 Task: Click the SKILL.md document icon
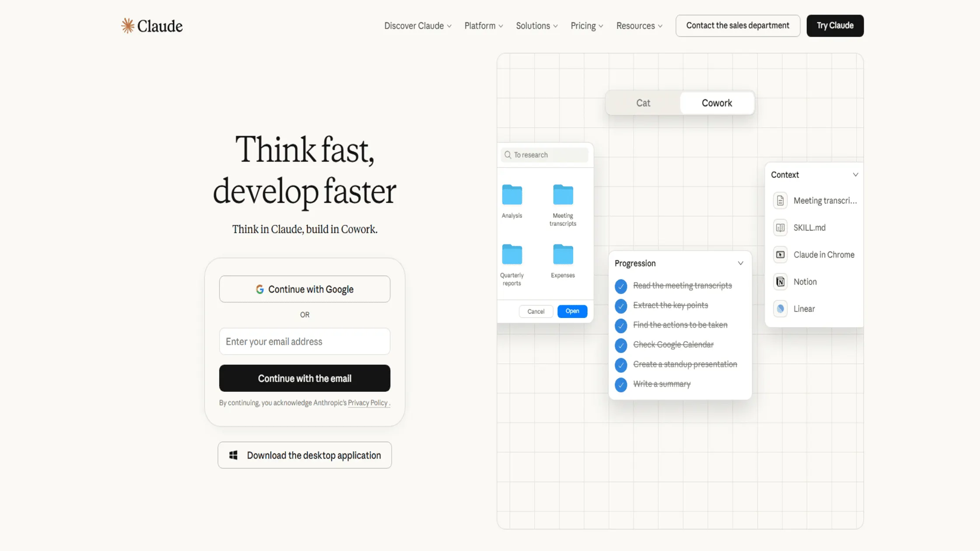(x=780, y=227)
